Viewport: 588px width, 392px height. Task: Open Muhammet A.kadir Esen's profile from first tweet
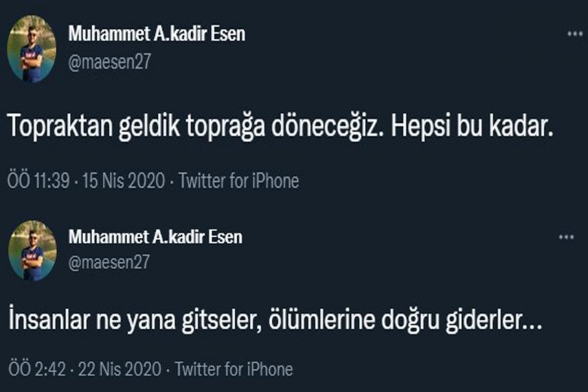(x=156, y=34)
